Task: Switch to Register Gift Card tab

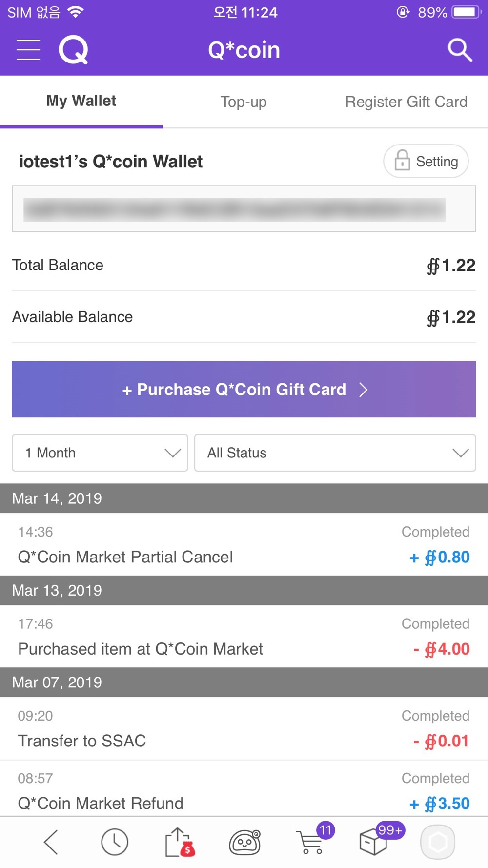Action: [406, 102]
